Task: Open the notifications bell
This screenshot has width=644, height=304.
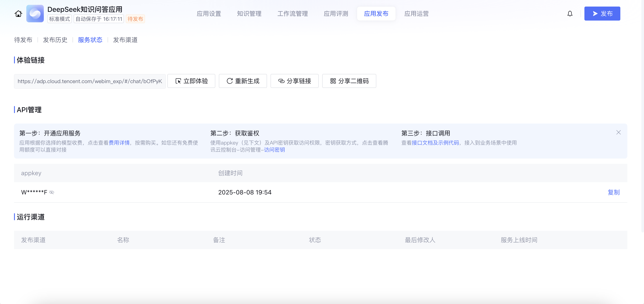Action: click(x=570, y=14)
